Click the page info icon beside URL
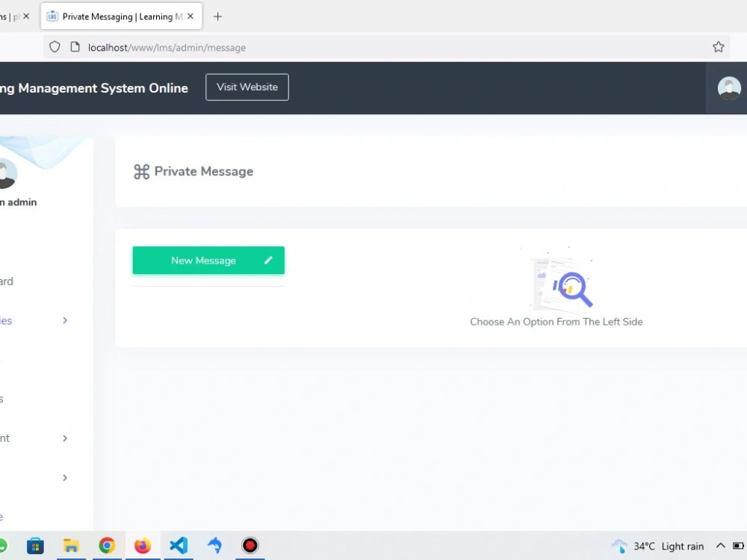This screenshot has height=560, width=747. point(75,47)
